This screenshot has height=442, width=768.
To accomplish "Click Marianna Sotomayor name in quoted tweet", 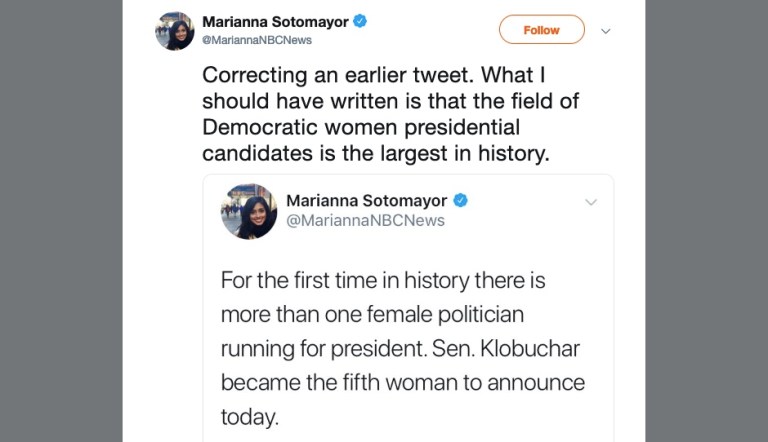I will tap(368, 200).
